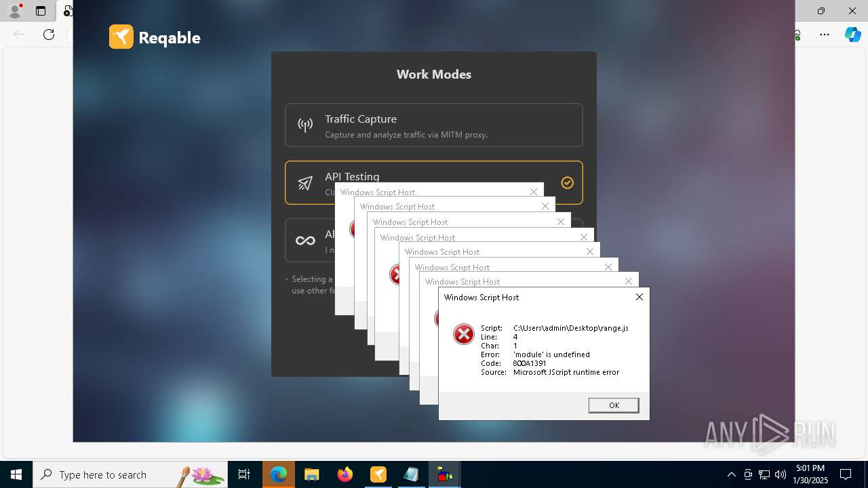Open the Windows Script Host taskbar icon

point(445,474)
